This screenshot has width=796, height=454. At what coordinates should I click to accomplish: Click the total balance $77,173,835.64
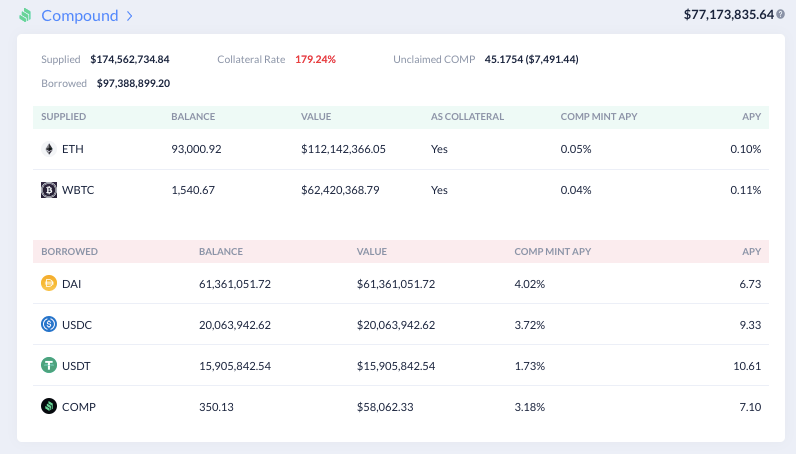pos(728,15)
